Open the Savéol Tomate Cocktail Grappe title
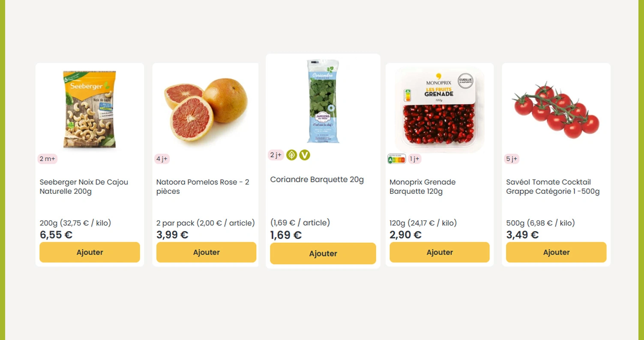This screenshot has height=340, width=644. [x=552, y=187]
